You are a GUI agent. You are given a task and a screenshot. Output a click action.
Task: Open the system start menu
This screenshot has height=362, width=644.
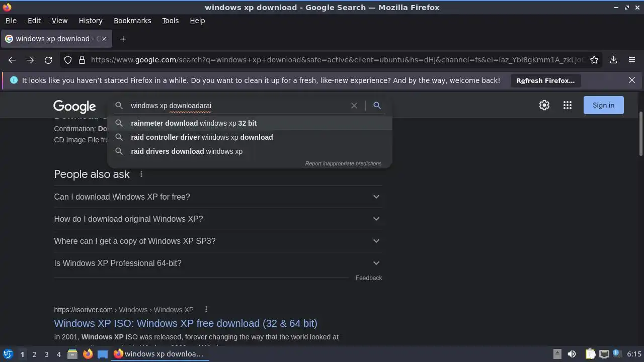click(x=8, y=354)
